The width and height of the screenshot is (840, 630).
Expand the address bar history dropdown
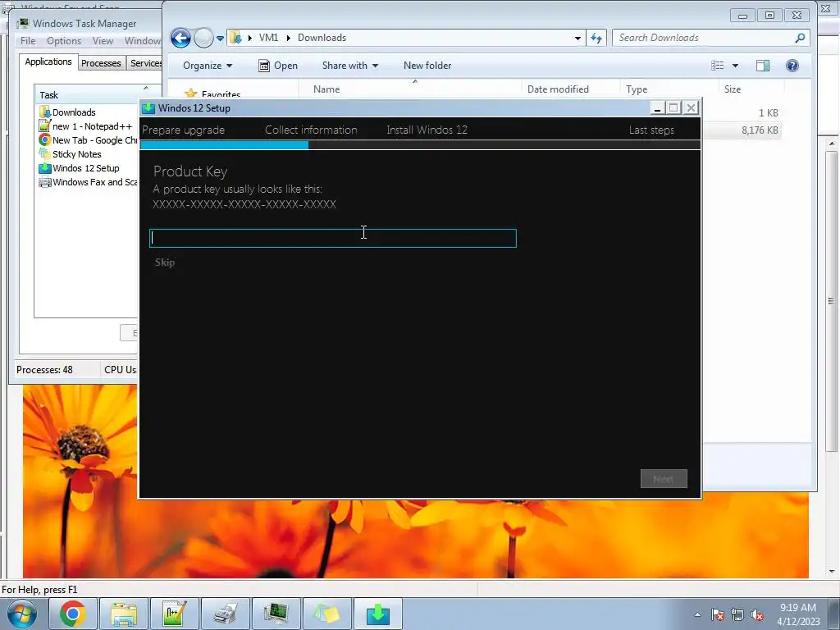point(577,38)
